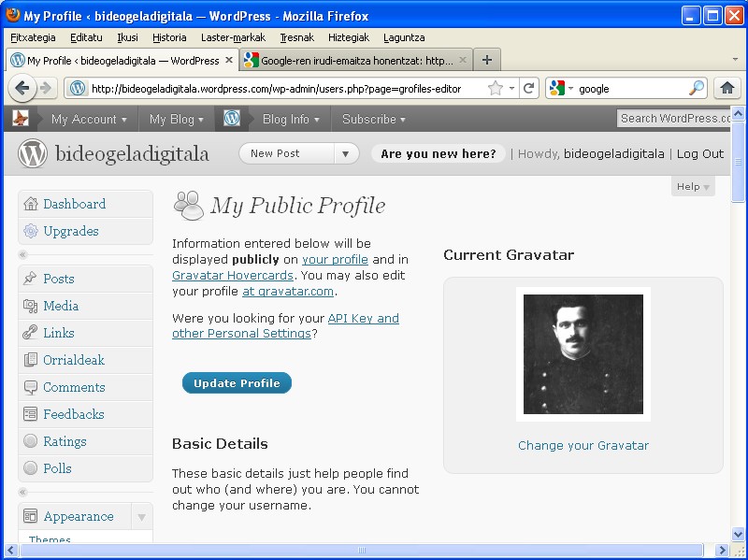Toggle the Appearance submenu arrow

[x=142, y=517]
